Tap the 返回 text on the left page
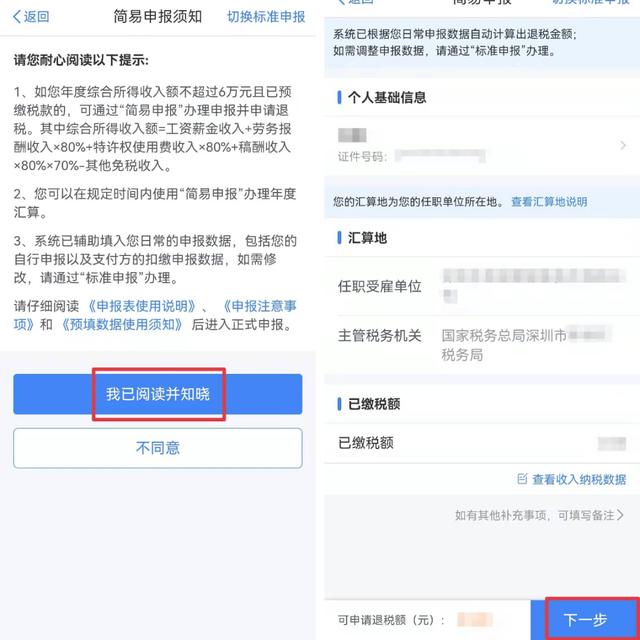This screenshot has height=640, width=640. [x=36, y=17]
